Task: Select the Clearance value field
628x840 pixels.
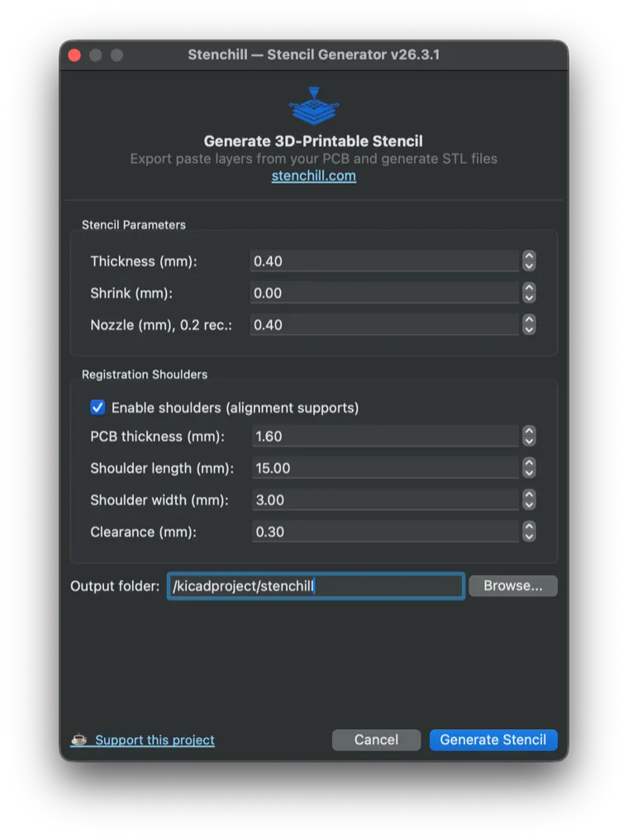Action: click(380, 531)
